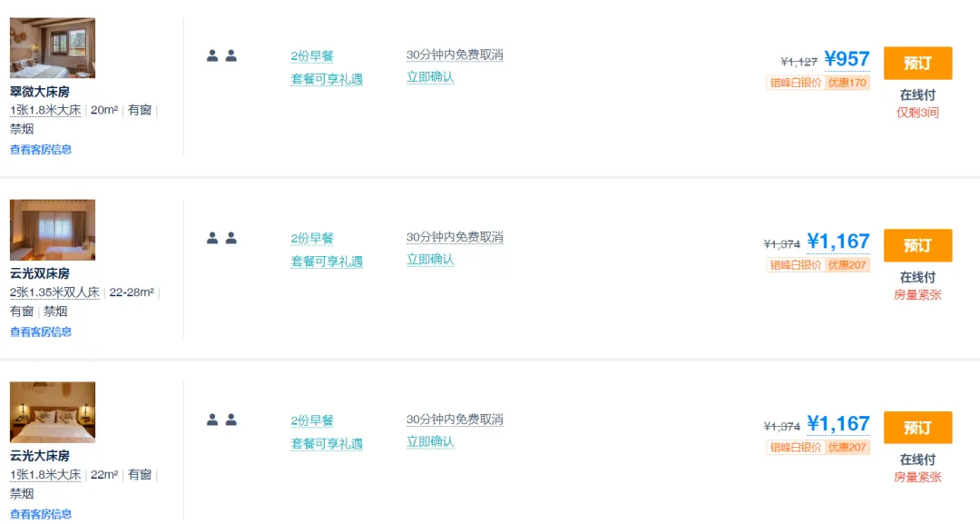980x524 pixels.
Task: View 查看客房信息 for 翠微大床房
Action: point(41,150)
